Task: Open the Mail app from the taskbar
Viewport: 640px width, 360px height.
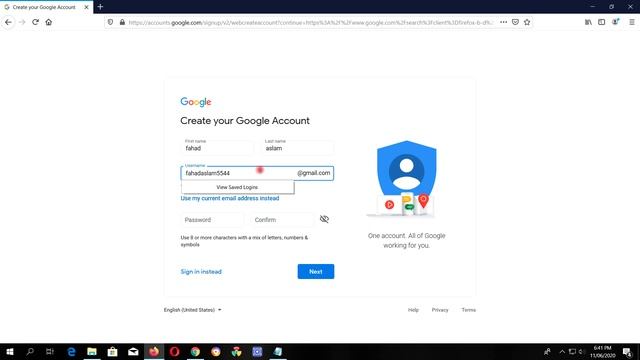Action: pyautogui.click(x=133, y=351)
